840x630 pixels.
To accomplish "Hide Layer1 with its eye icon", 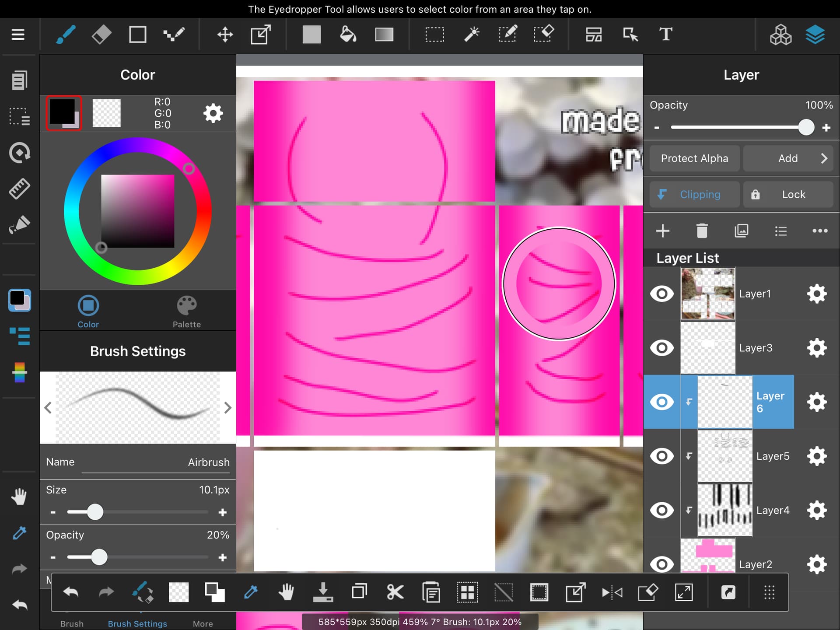I will [x=661, y=294].
